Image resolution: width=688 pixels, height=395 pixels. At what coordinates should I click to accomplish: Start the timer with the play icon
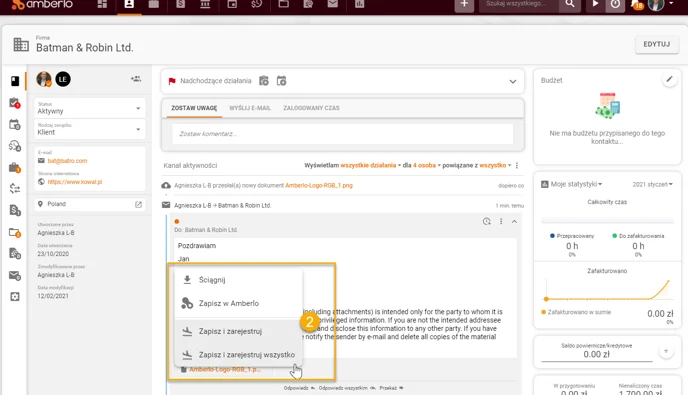pyautogui.click(x=595, y=4)
